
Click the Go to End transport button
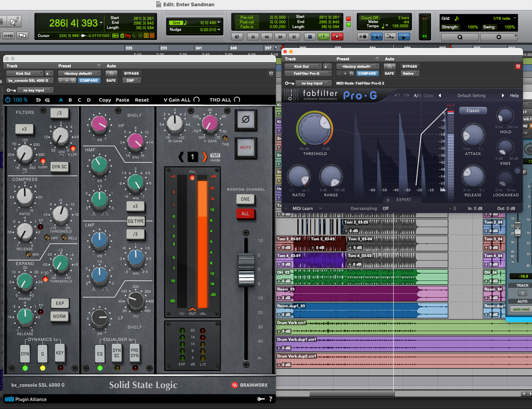[x=294, y=37]
